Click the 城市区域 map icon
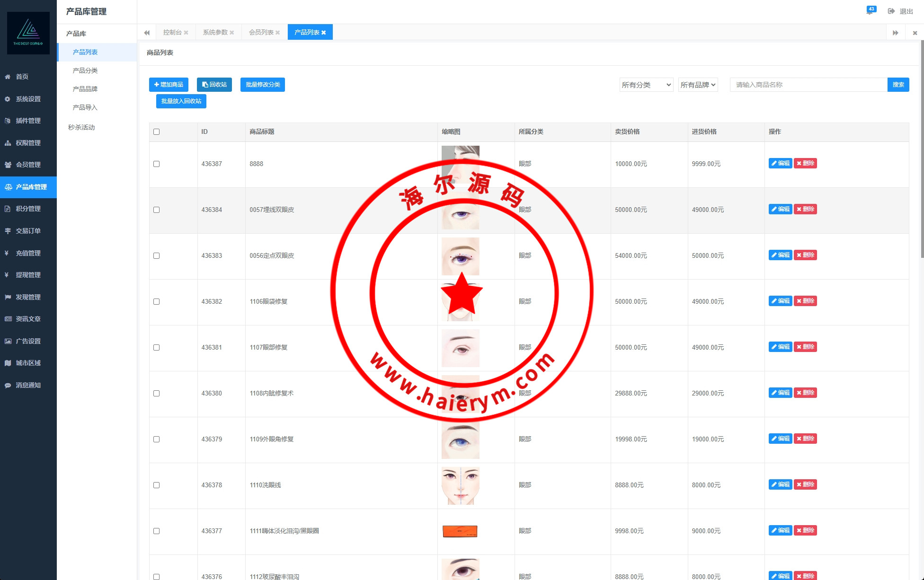Image resolution: width=924 pixels, height=580 pixels. (8, 363)
